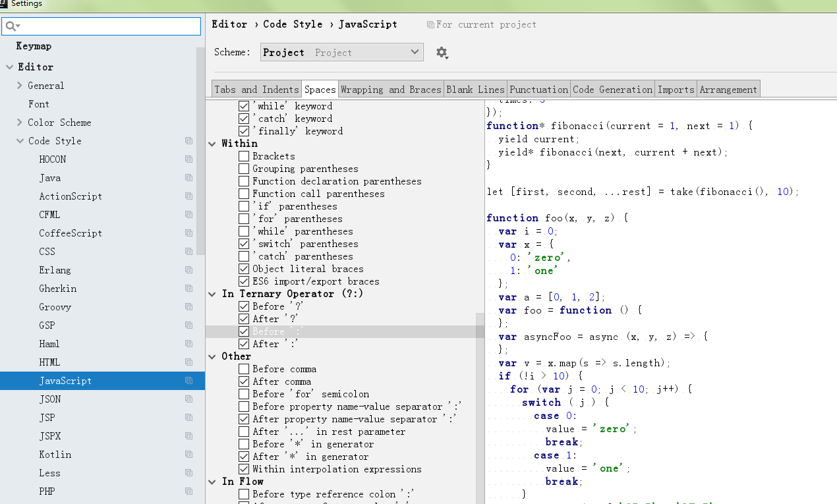This screenshot has width=837, height=504.
Task: Click Editor breadcrumb link
Action: coord(229,24)
